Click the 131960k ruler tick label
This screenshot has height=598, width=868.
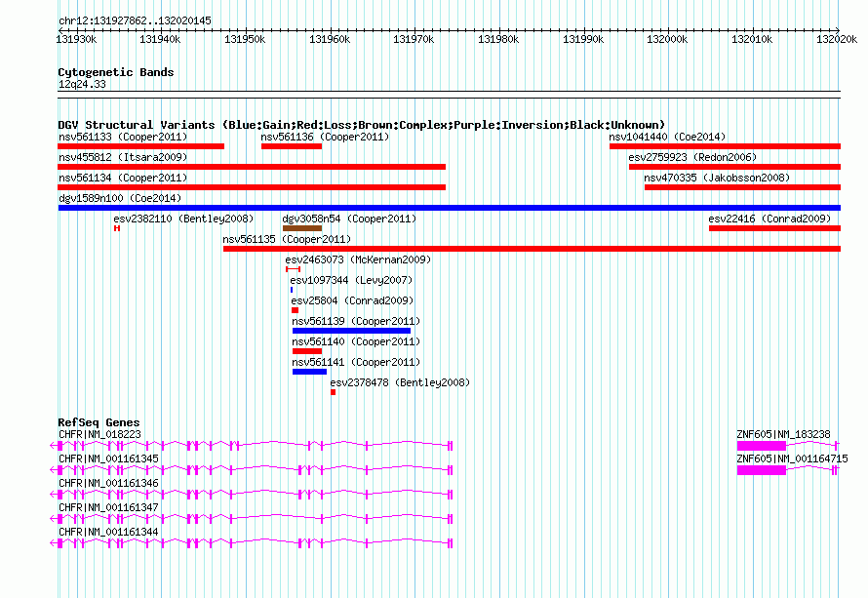tap(330, 39)
